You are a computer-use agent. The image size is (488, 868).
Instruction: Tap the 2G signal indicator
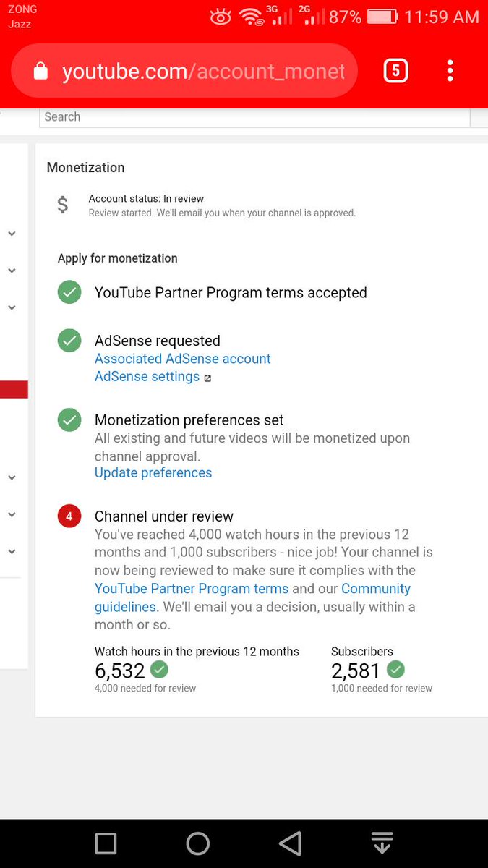(312, 15)
